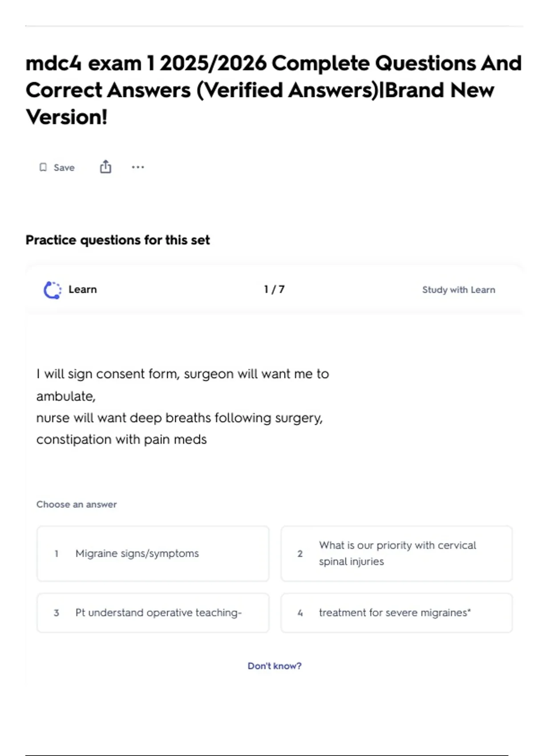Image resolution: width=534 pixels, height=756 pixels.
Task: Click the number 1 badge beside Migraine
Action: coord(57,554)
